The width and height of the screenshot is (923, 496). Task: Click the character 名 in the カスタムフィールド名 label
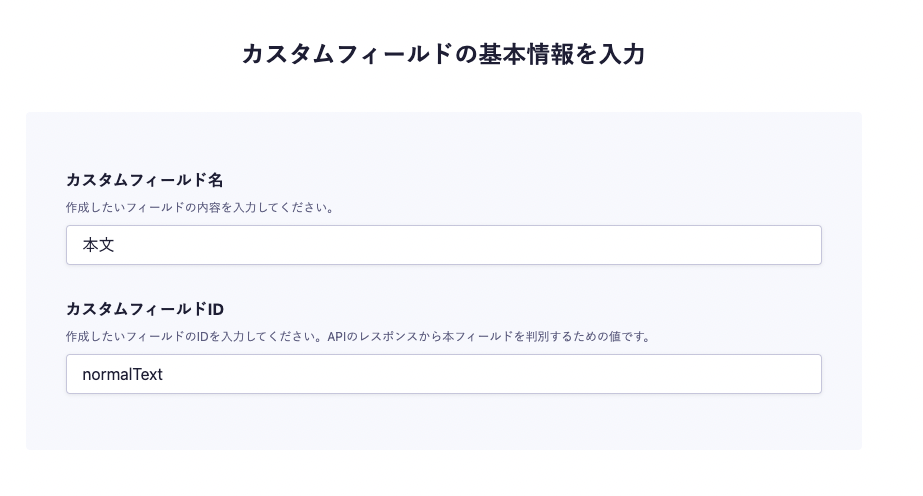click(x=215, y=180)
